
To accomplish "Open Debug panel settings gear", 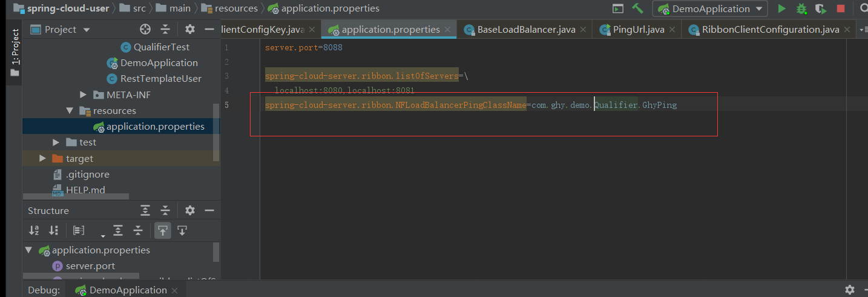I will [849, 290].
